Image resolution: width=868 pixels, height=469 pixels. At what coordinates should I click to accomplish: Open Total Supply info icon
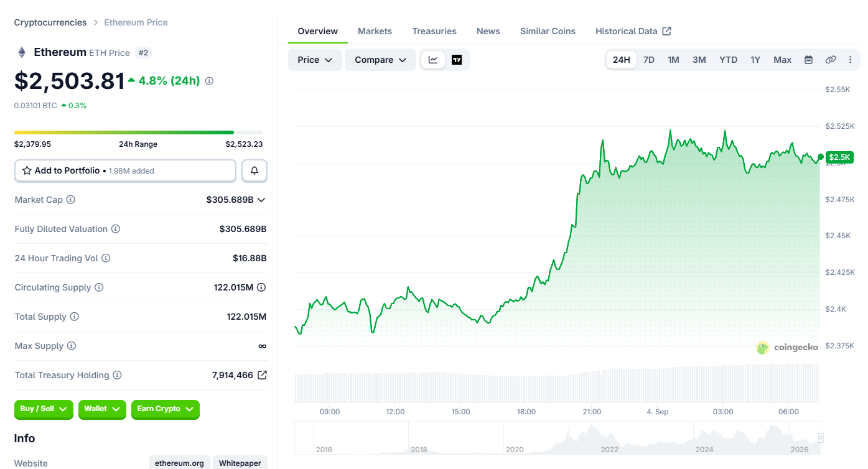coord(74,317)
